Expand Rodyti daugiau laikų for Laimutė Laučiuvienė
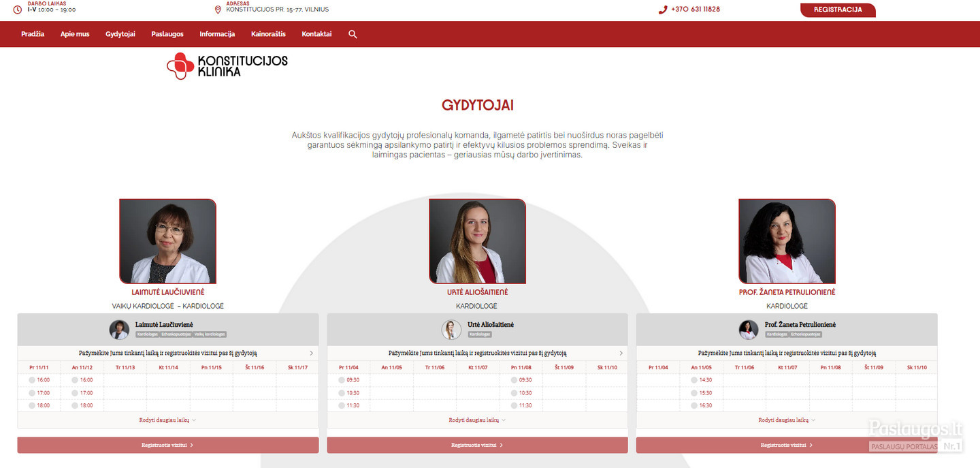Screen dimensions: 980x468 click(167, 420)
